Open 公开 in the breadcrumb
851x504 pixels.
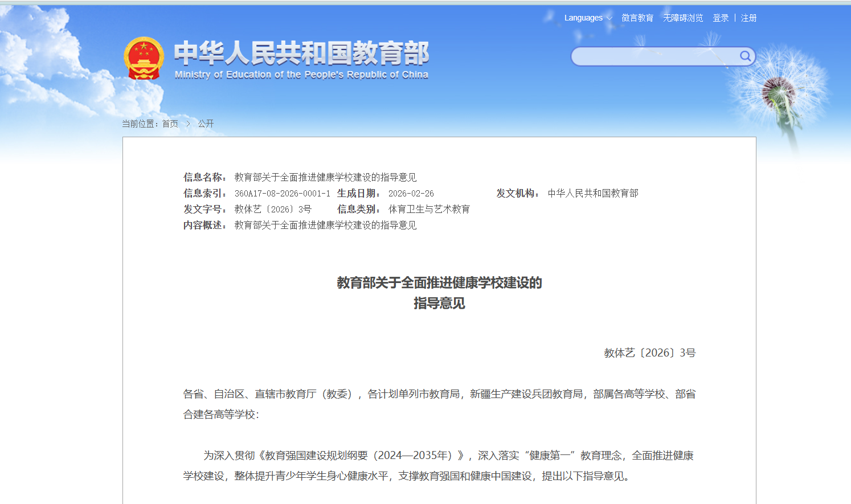[206, 124]
